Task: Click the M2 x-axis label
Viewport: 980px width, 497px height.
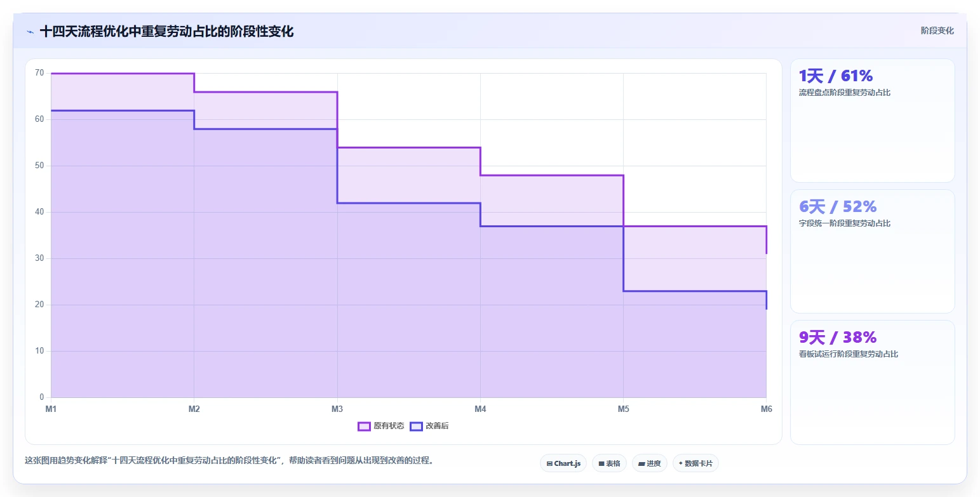Action: 194,409
